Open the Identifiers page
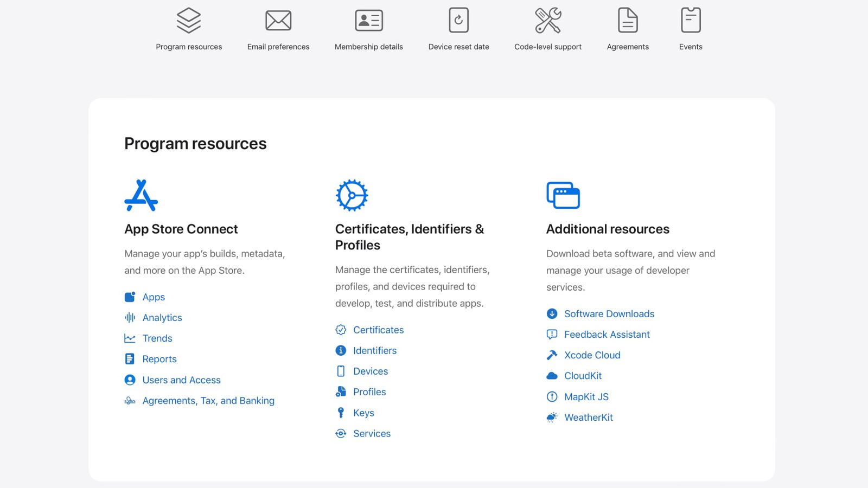Screen dimensions: 868x488 tap(375, 350)
